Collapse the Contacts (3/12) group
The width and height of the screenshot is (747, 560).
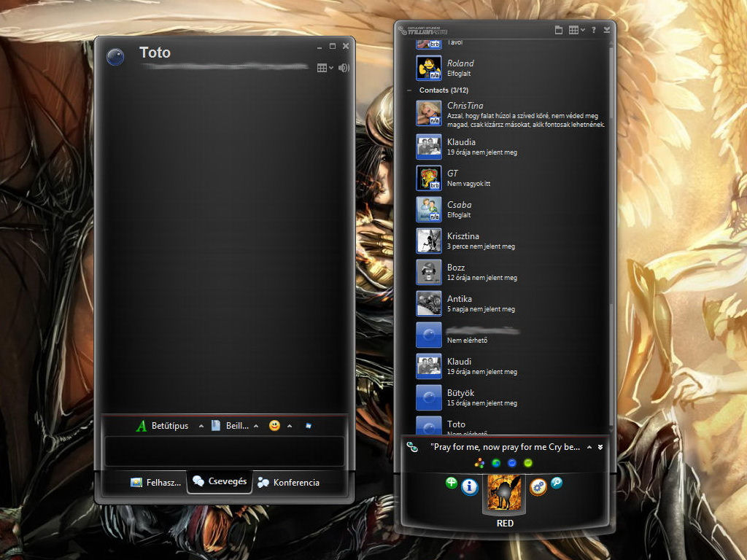pyautogui.click(x=409, y=90)
